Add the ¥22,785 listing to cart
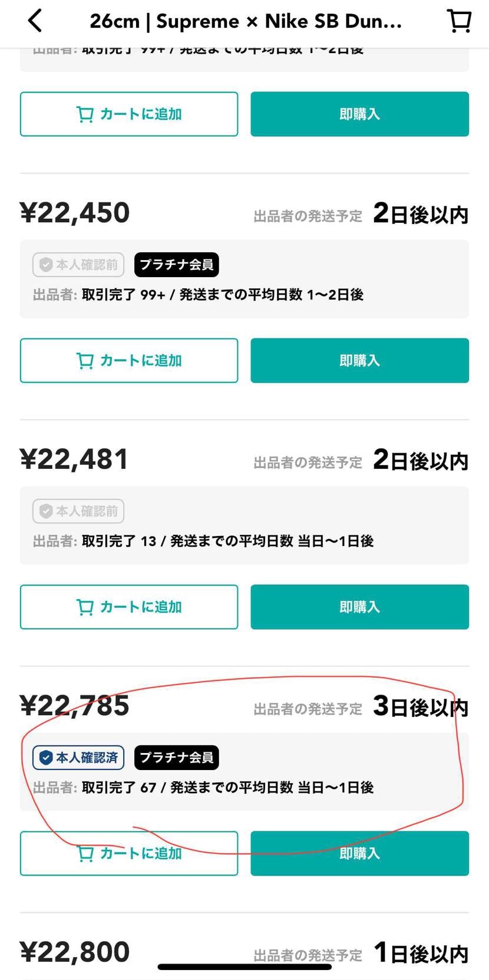The height and width of the screenshot is (980, 489). [129, 853]
